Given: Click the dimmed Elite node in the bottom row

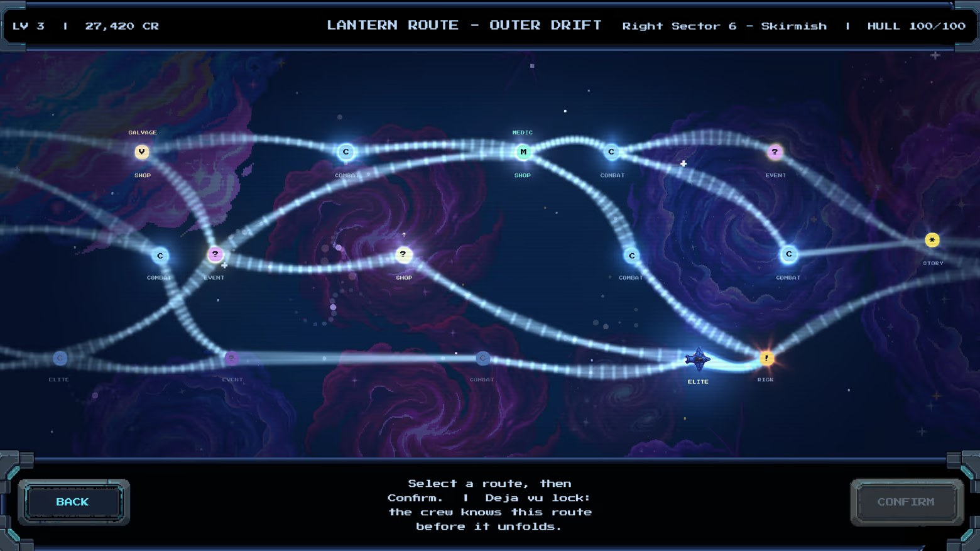Looking at the screenshot, I should [x=60, y=358].
